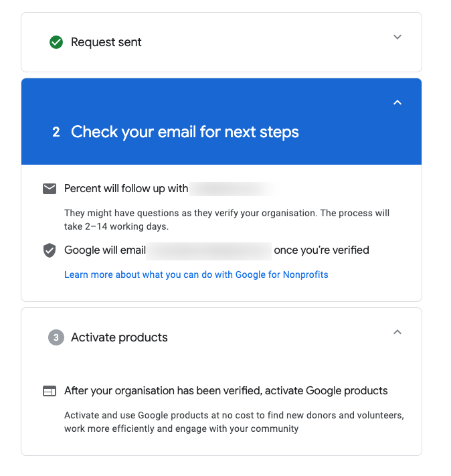Click 'After your organisation has been verified' line

click(x=225, y=391)
